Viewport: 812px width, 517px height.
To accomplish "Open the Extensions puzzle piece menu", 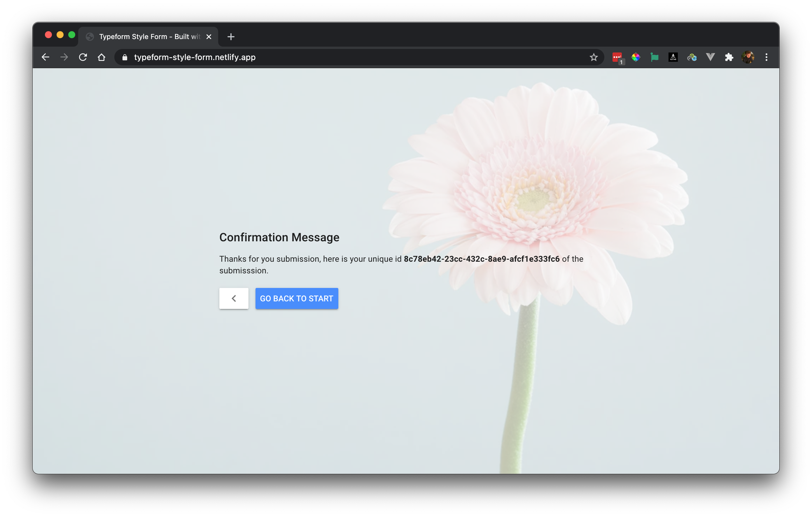I will 729,57.
